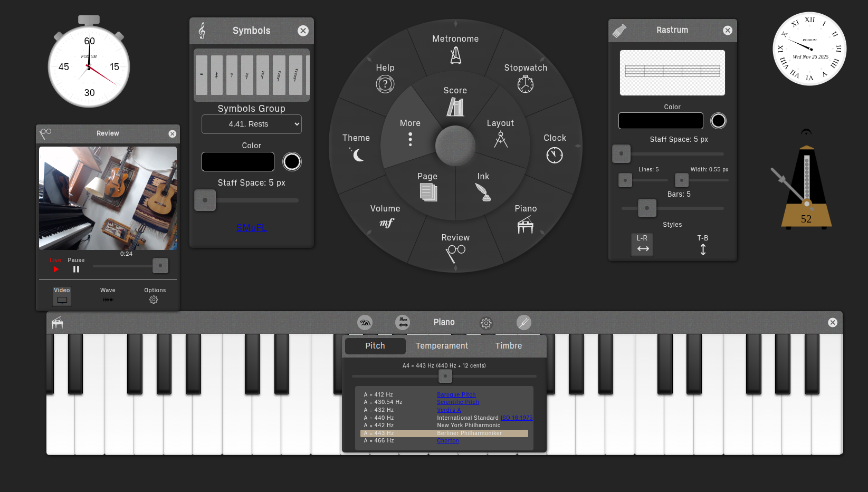868x492 pixels.
Task: Open the Symbols Group dropdown showing 4.41. Rests
Action: pyautogui.click(x=251, y=124)
